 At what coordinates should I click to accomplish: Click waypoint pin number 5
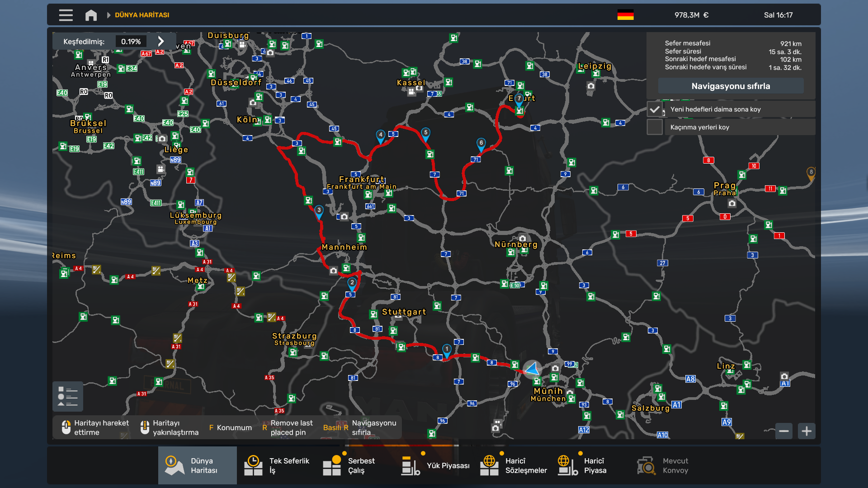[425, 134]
